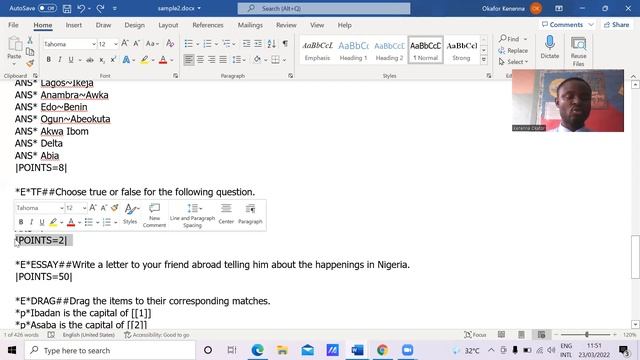Click Windows Start button

coord(11,350)
